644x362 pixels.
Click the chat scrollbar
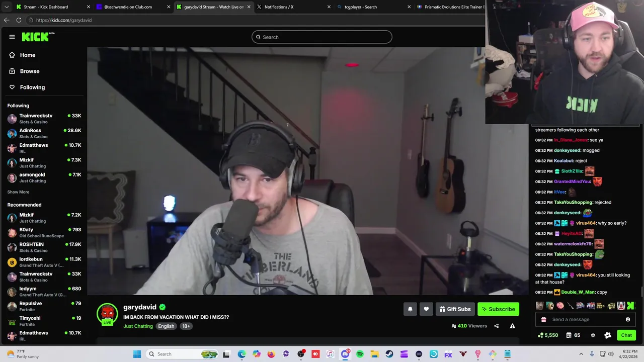pos(641,292)
